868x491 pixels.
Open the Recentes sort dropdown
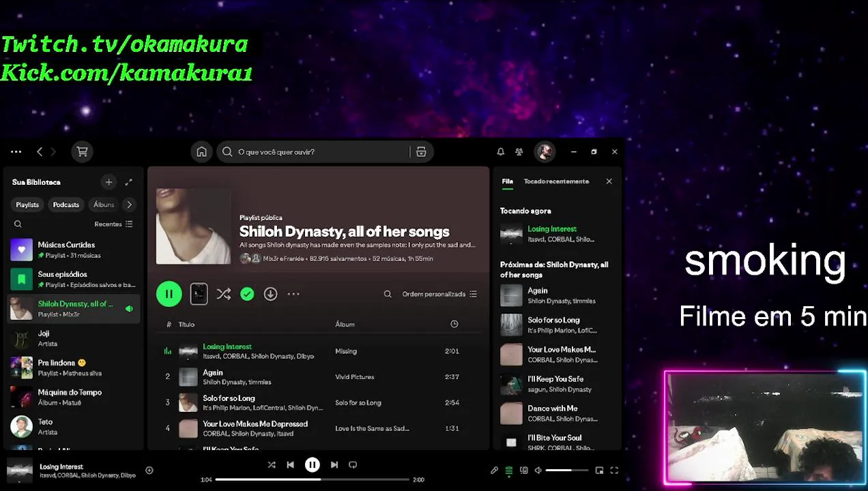tap(113, 224)
